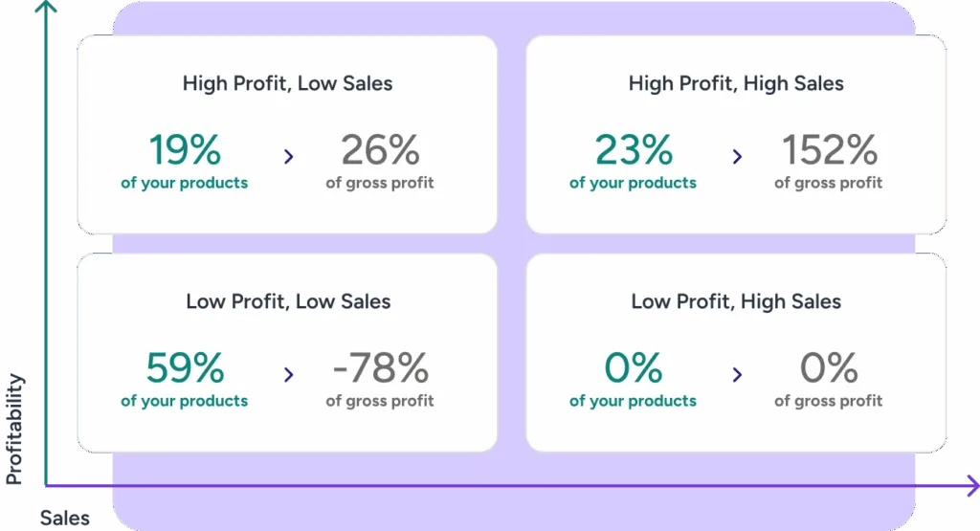Select the High Profit, High Sales heading
The image size is (980, 531).
[736, 83]
